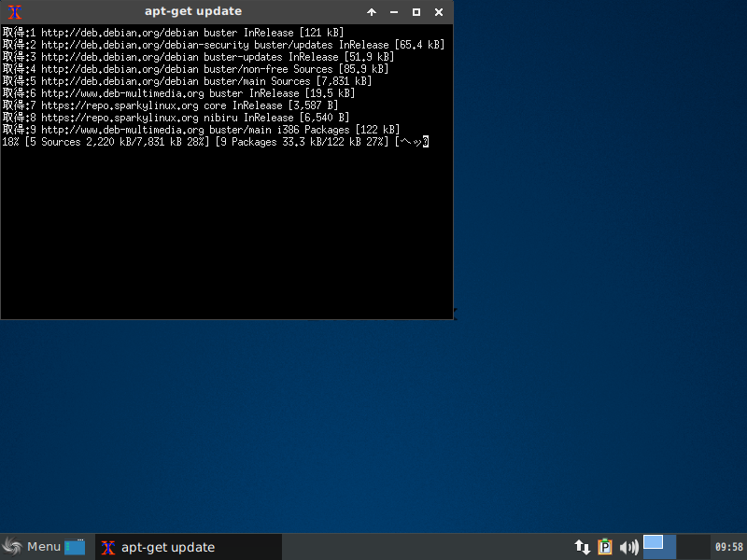Shade window with the up arrow button
The height and width of the screenshot is (560, 747).
372,12
